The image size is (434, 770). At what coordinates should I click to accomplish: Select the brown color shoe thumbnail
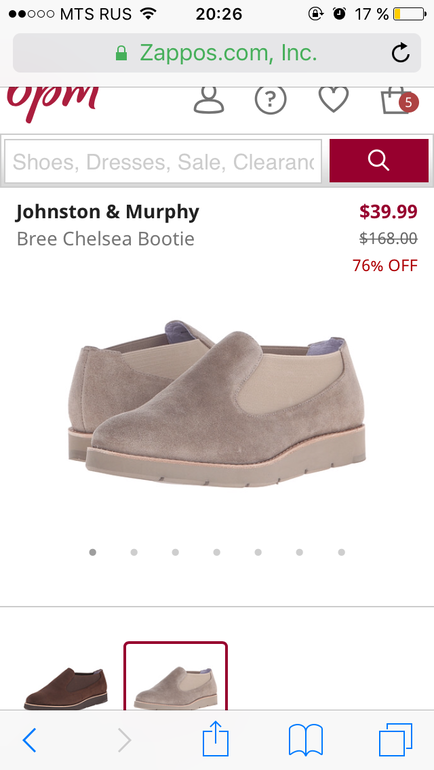tap(65, 688)
